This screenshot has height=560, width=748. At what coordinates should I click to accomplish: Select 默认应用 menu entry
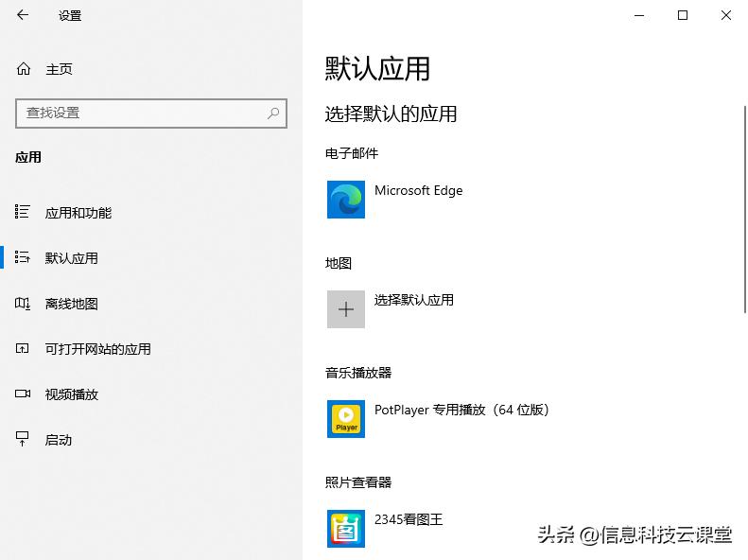coord(72,258)
